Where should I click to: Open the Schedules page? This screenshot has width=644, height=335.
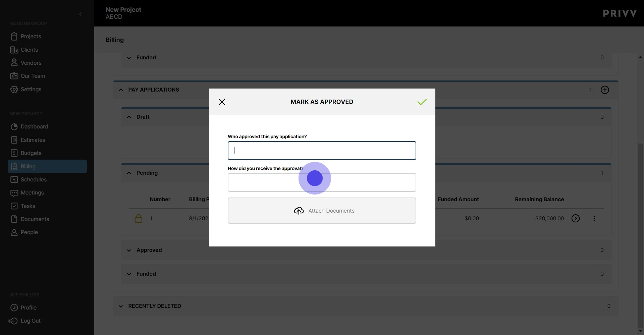(x=34, y=179)
